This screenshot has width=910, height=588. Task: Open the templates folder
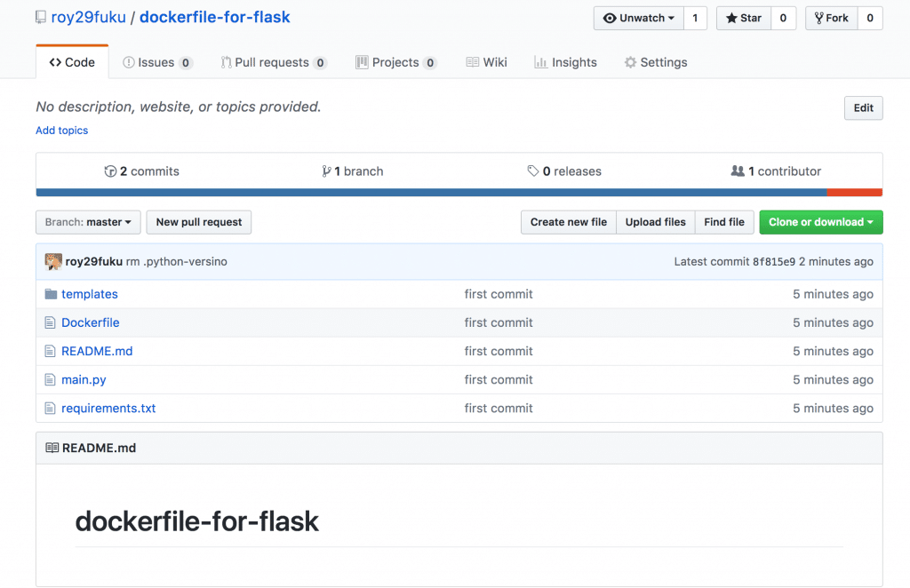coord(90,294)
